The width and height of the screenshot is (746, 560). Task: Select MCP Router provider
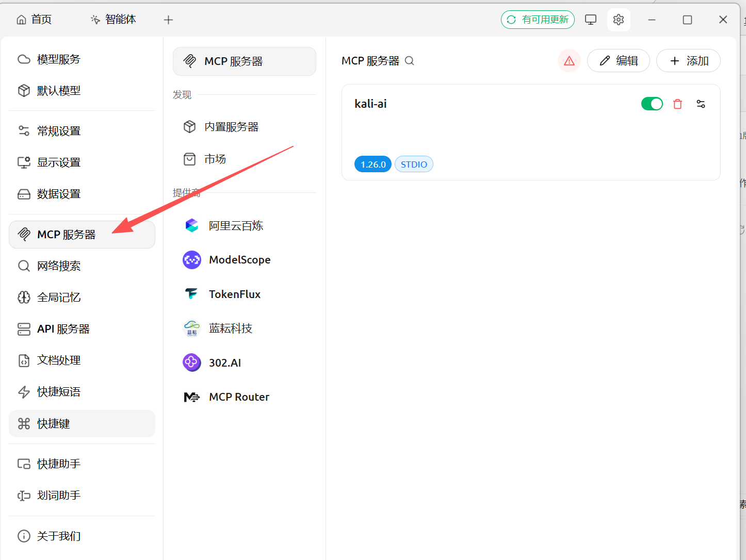[245, 397]
